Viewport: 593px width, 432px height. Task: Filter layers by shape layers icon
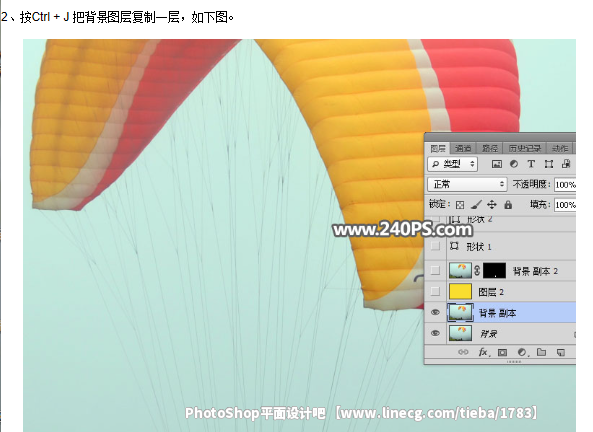coord(549,164)
